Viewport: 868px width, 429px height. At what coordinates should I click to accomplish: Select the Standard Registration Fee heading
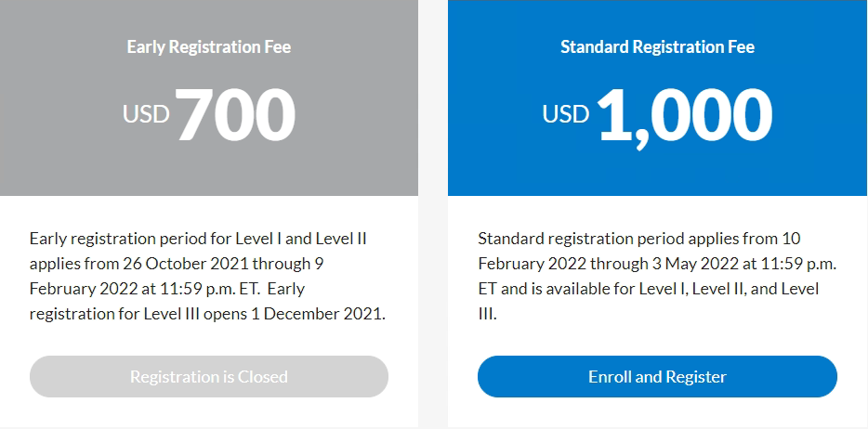tap(657, 46)
